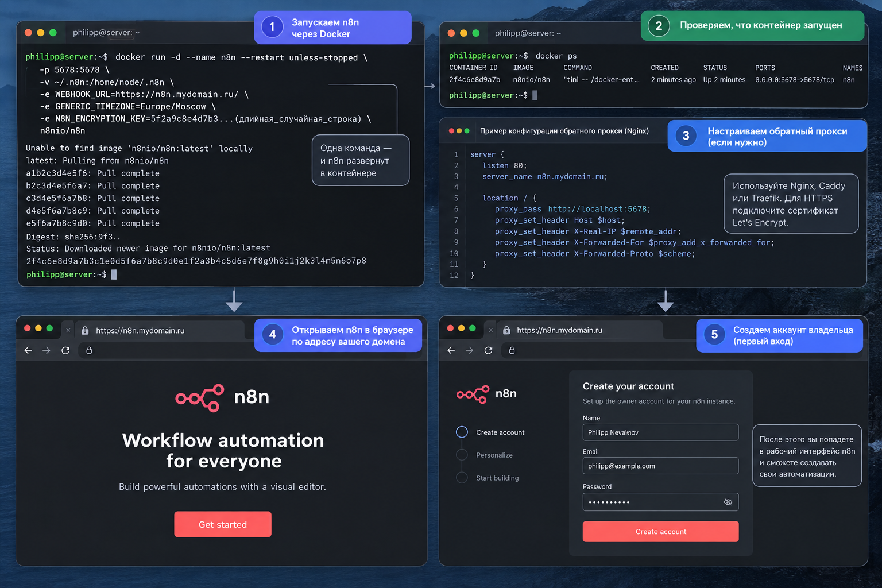Click the padlock icon in signup tab title
Image resolution: width=882 pixels, height=588 pixels.
pos(506,331)
